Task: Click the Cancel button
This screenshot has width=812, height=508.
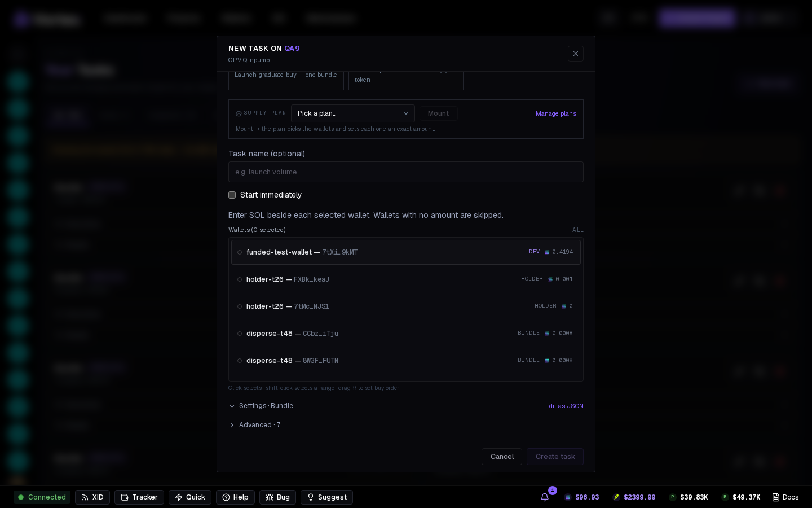Action: (x=502, y=457)
